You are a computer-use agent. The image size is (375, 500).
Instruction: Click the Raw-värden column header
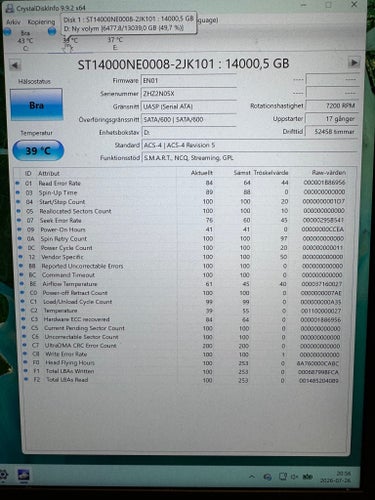coord(328,172)
